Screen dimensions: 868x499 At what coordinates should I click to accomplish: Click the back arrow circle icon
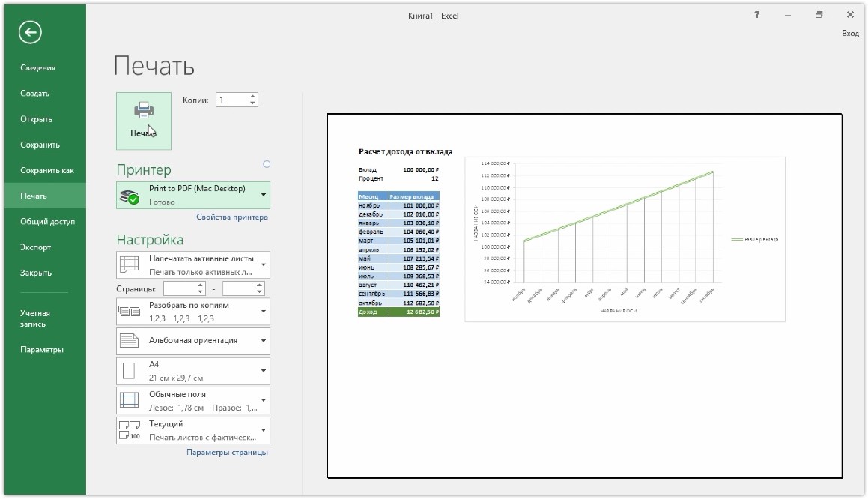click(x=30, y=32)
